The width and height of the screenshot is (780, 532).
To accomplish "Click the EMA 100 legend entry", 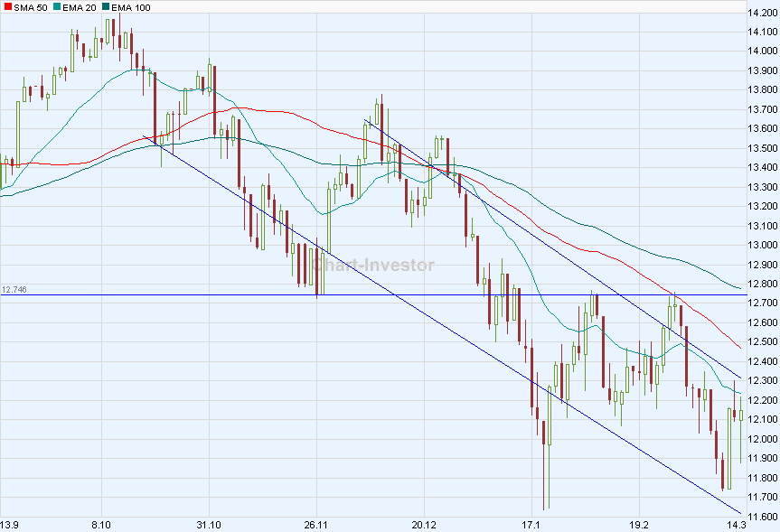I will 129,7.
